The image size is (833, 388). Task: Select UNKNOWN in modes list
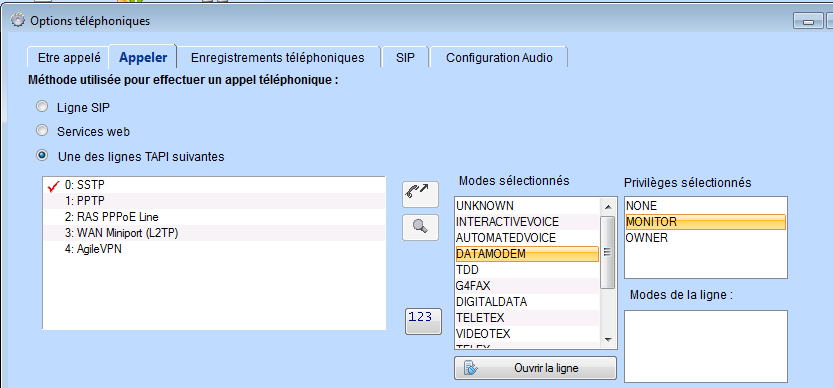pyautogui.click(x=527, y=206)
